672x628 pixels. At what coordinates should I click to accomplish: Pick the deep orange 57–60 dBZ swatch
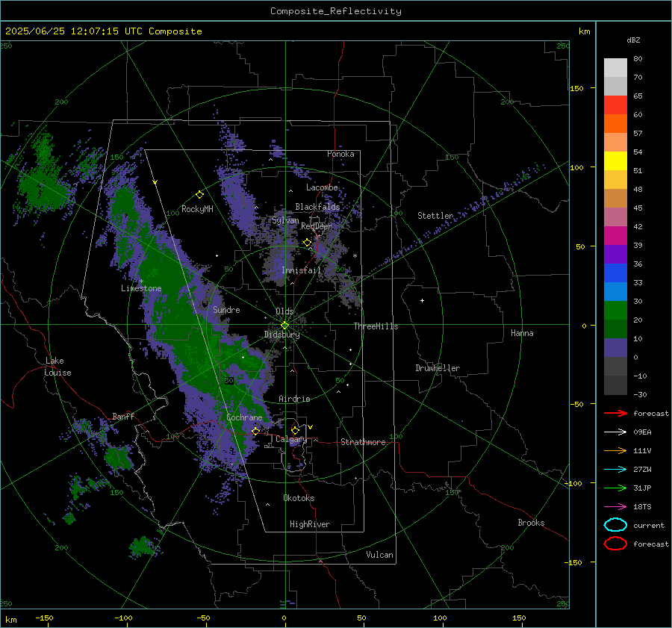[x=615, y=124]
